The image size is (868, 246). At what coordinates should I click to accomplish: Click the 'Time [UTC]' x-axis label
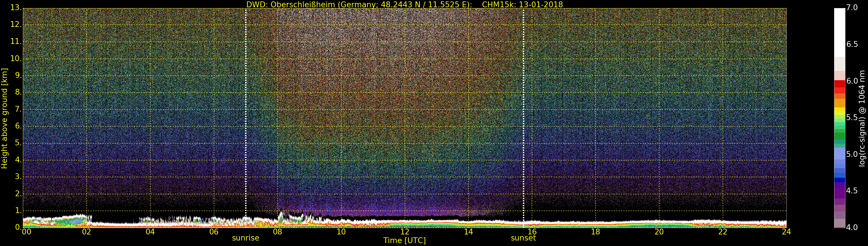coord(404,241)
